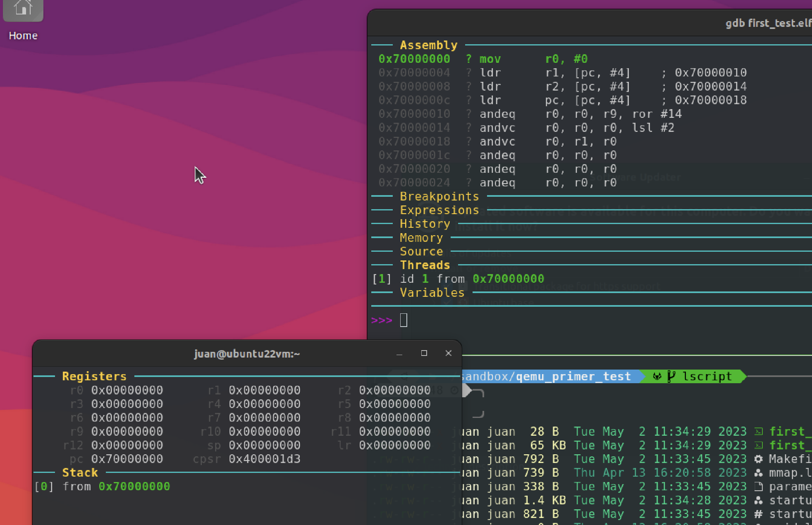The width and height of the screenshot is (812, 525).
Task: Click the gear icon next to Makefile
Action: pyautogui.click(x=759, y=459)
